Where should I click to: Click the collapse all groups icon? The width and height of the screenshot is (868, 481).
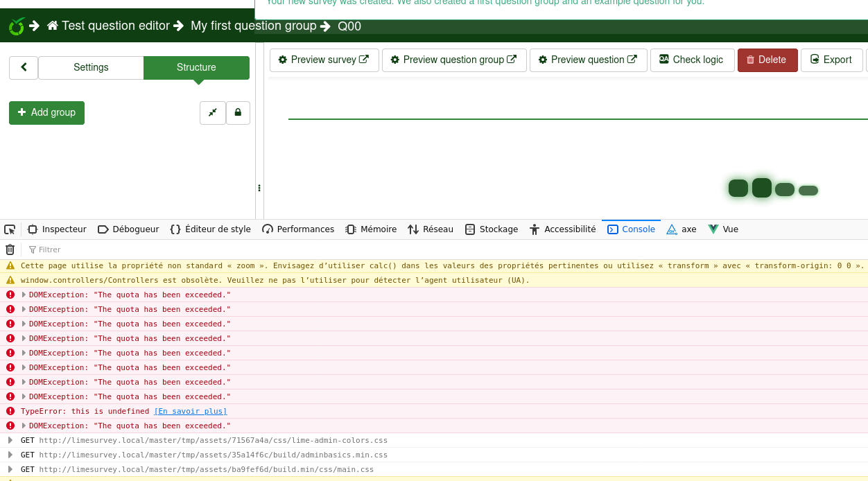coord(213,113)
